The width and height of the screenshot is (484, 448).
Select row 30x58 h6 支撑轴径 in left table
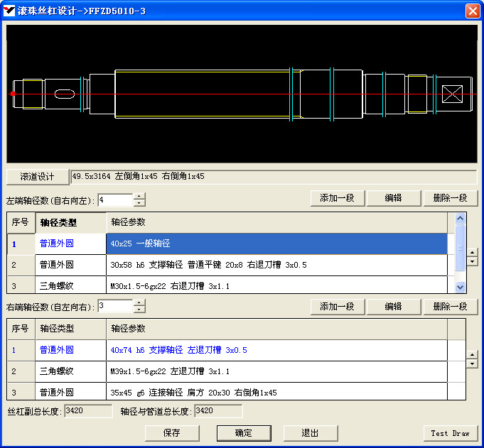tap(277, 265)
